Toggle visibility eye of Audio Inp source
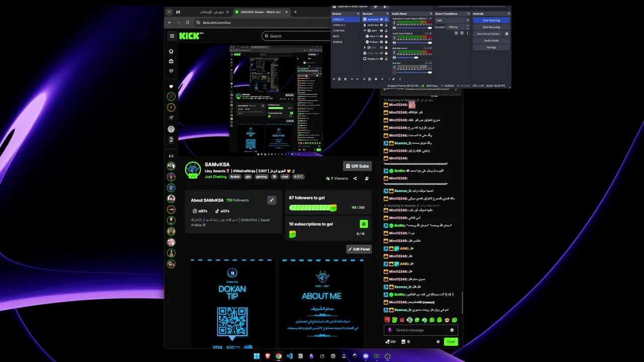 (381, 25)
